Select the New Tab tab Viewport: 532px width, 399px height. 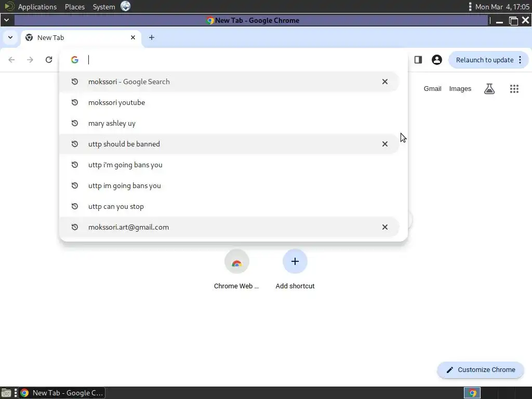pyautogui.click(x=82, y=37)
